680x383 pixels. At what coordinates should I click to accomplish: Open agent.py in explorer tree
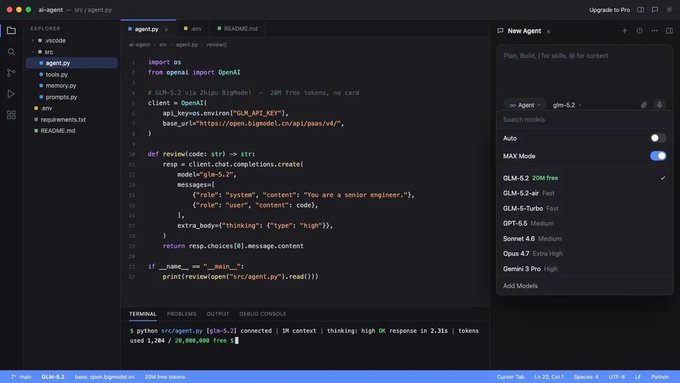click(x=72, y=63)
